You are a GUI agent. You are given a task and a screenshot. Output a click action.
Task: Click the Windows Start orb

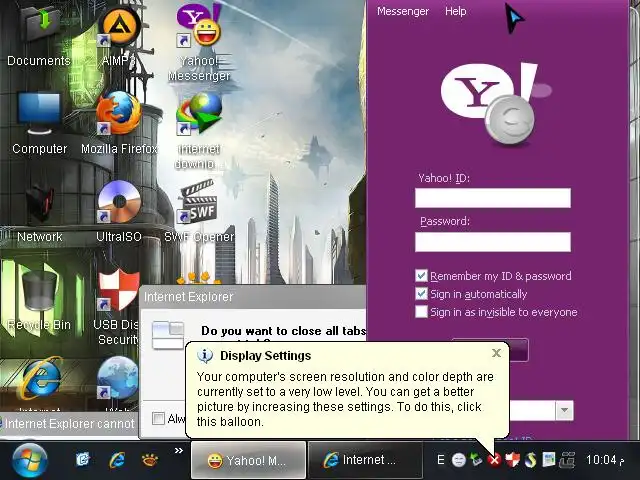coord(29,460)
